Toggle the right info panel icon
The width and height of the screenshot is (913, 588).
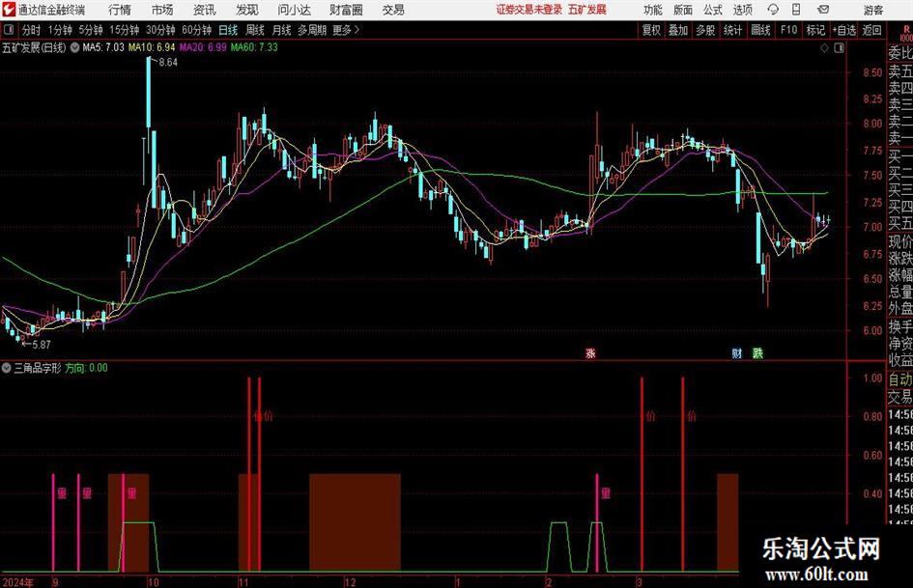[x=839, y=48]
